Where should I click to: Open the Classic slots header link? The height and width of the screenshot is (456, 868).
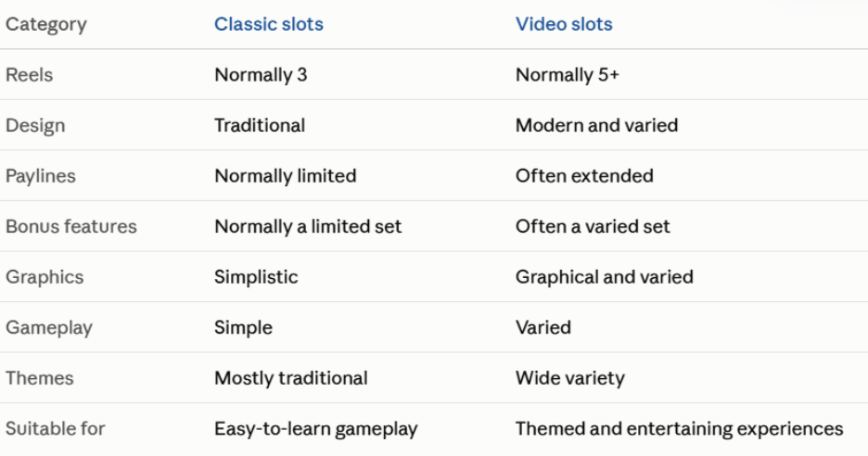[x=269, y=24]
